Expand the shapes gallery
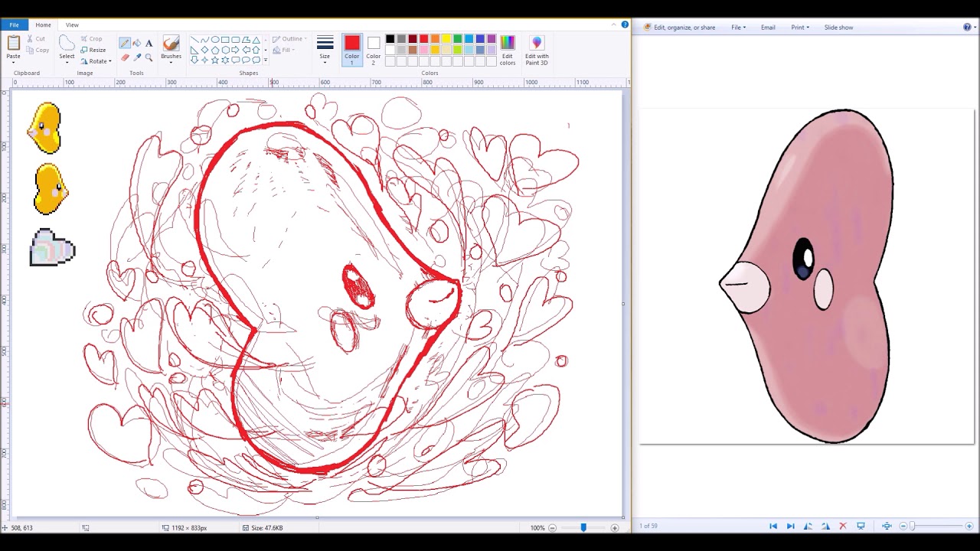 pos(266,60)
